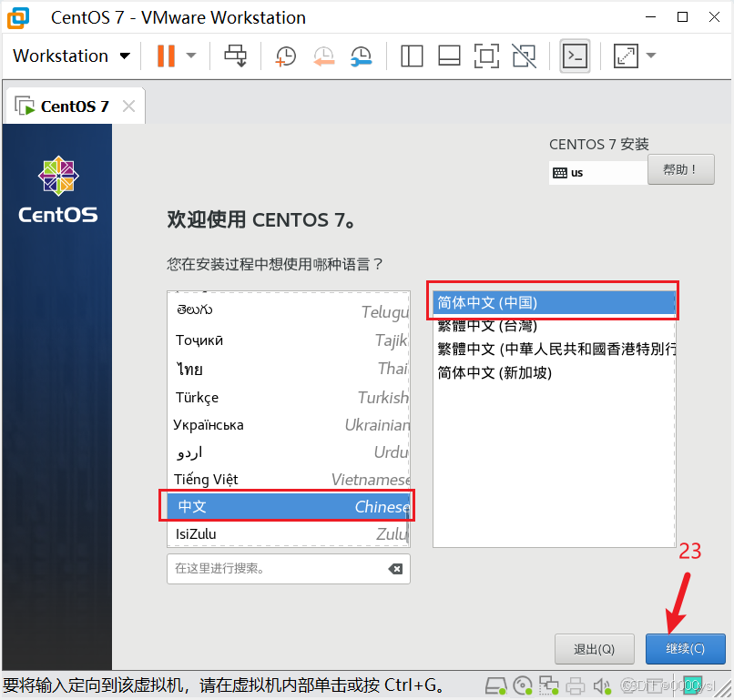Click the 退出(Q) quit button

594,649
